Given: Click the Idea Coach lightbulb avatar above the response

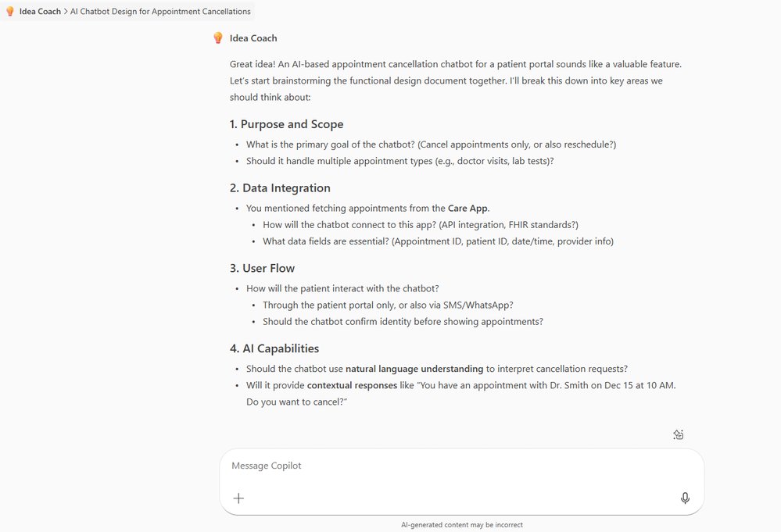Looking at the screenshot, I should [218, 37].
